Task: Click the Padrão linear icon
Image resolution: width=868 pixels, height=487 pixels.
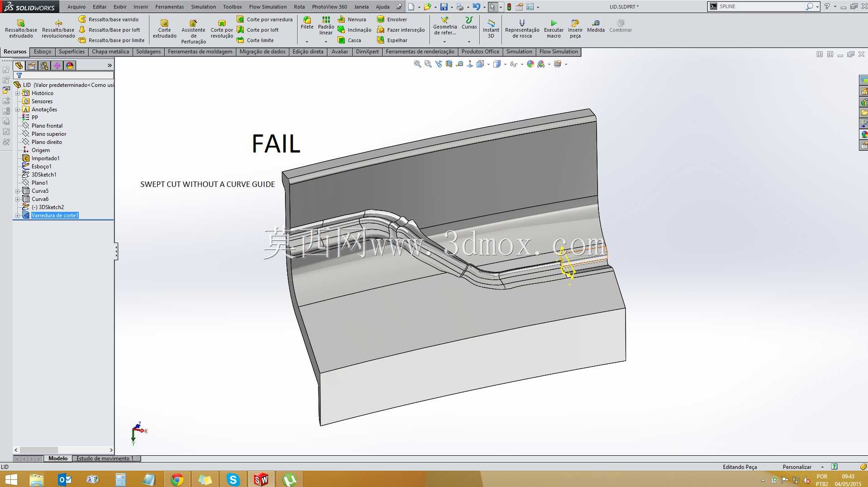Action: (326, 19)
